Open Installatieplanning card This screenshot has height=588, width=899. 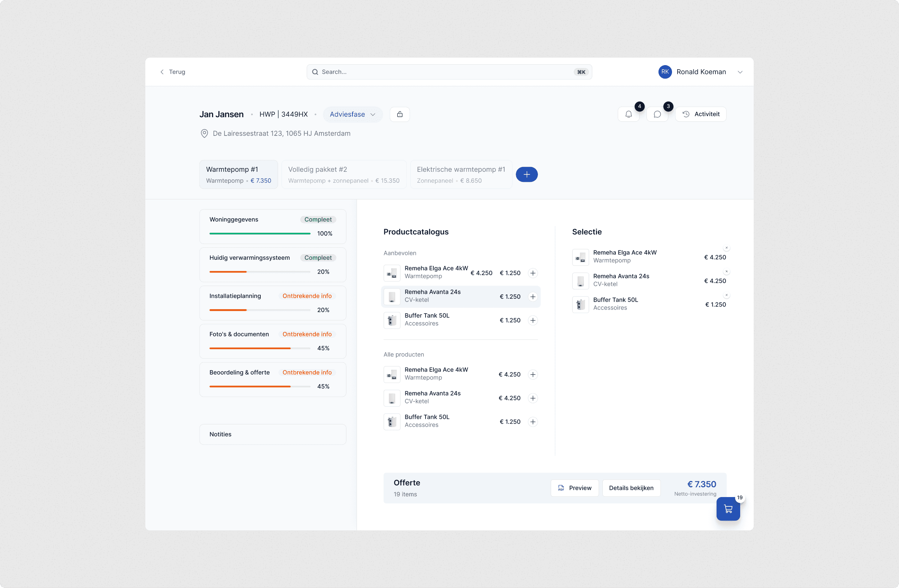point(273,303)
